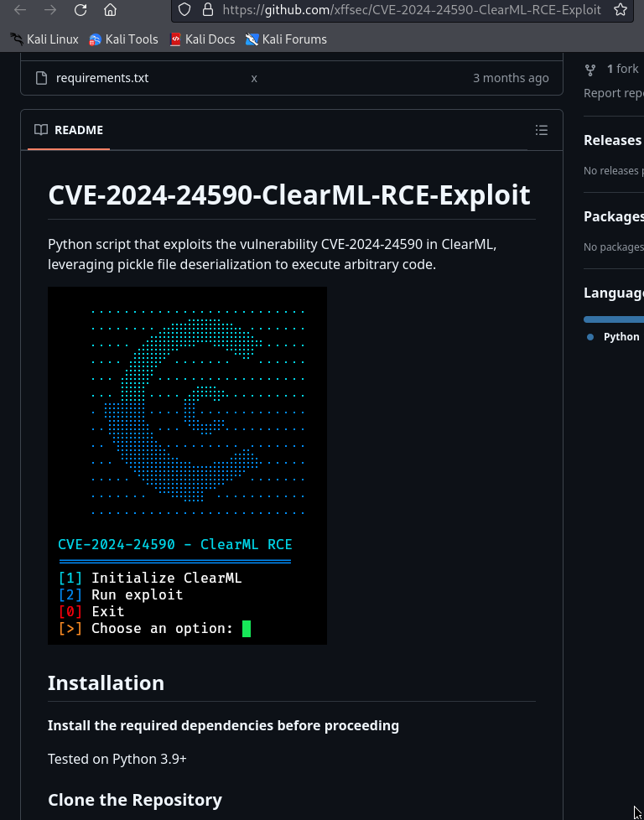The image size is (644, 820).
Task: Click the blue Python language dot
Action: 590,337
